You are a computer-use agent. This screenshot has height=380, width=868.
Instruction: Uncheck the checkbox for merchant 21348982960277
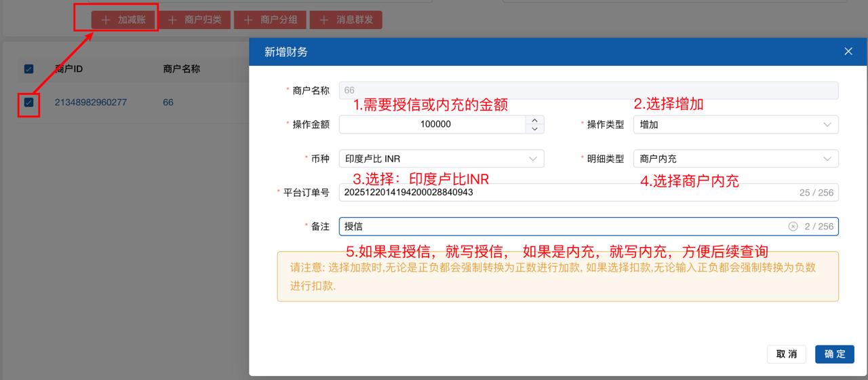tap(28, 102)
